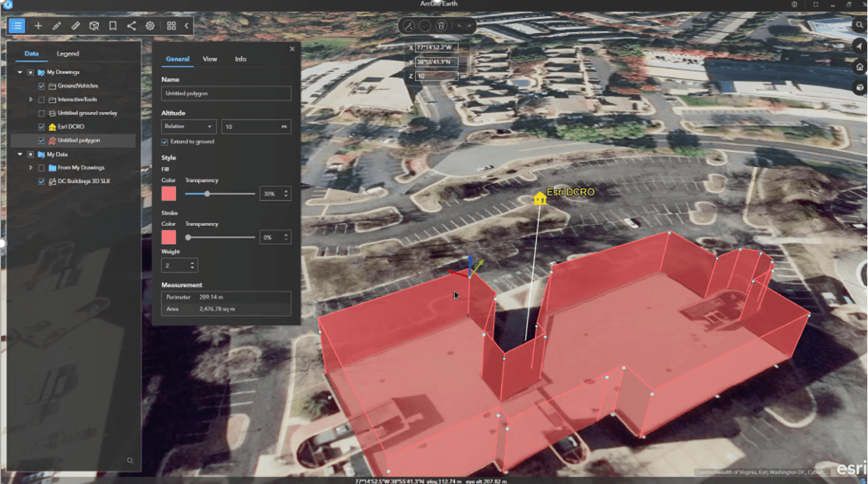Pick the fill color swatch
Screen dimensions: 868x484
(x=169, y=194)
